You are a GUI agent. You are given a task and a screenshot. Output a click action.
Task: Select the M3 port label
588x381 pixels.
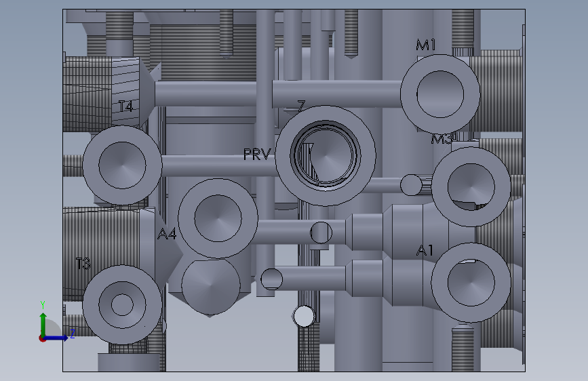pos(442,139)
